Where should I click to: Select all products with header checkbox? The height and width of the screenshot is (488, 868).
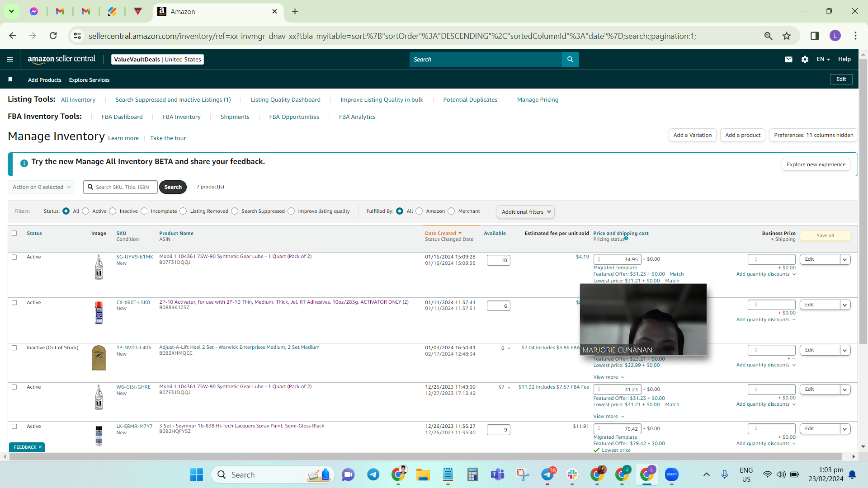(x=14, y=233)
